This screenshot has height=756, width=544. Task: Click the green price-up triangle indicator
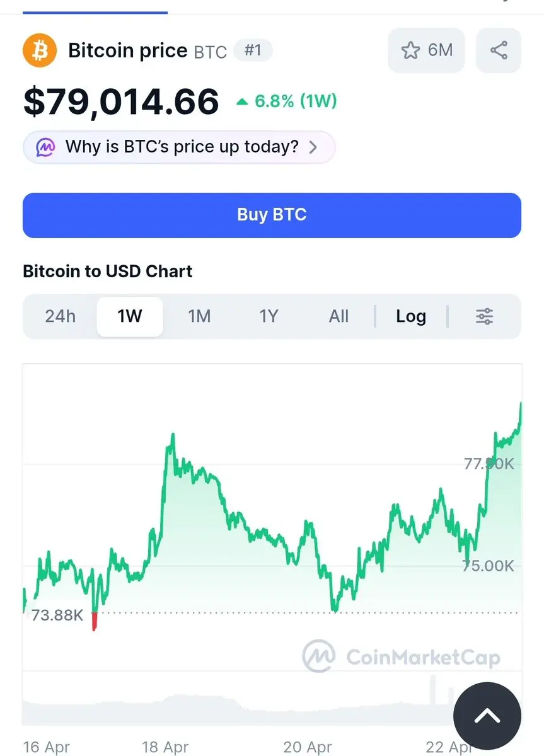[x=242, y=101]
